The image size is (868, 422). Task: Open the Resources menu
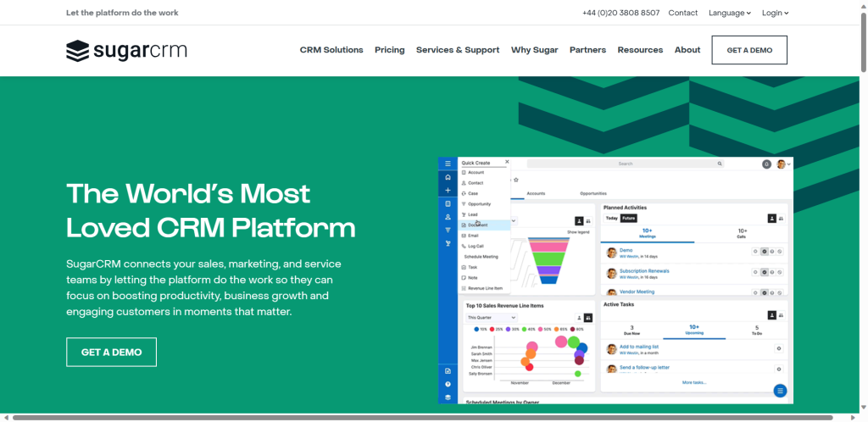(x=640, y=50)
